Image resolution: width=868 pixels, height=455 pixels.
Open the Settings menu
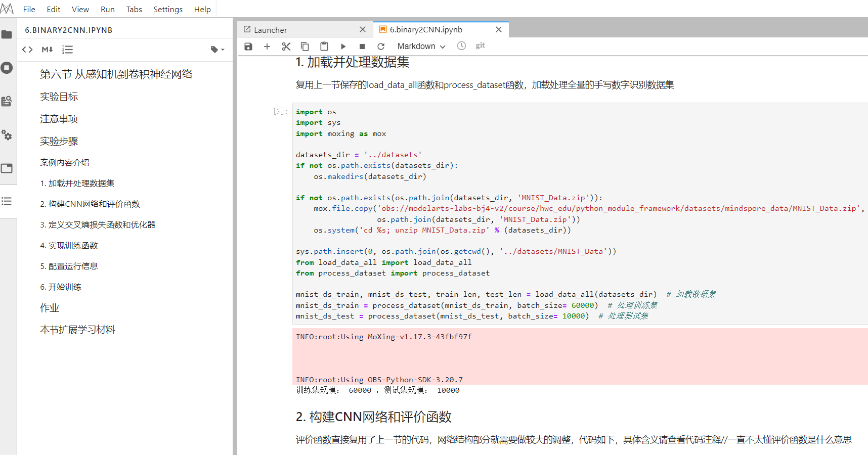(168, 9)
